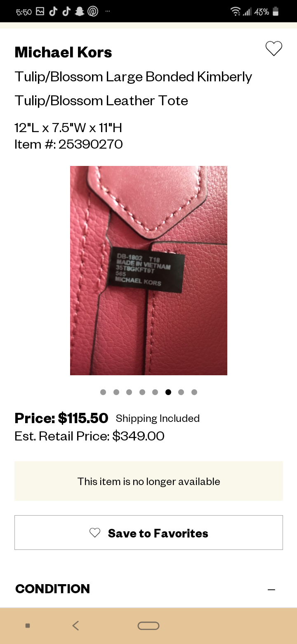Select the third image carousel dot
This screenshot has height=644, width=297.
[129, 392]
